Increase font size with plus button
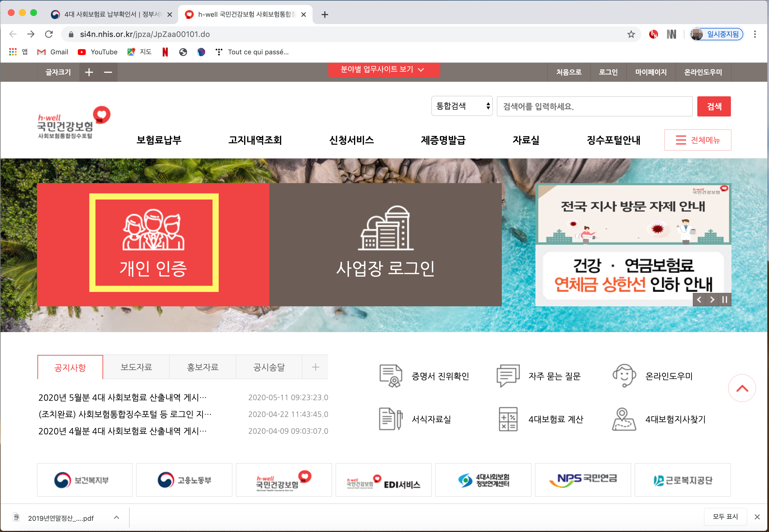Image resolution: width=769 pixels, height=532 pixels. (x=89, y=72)
